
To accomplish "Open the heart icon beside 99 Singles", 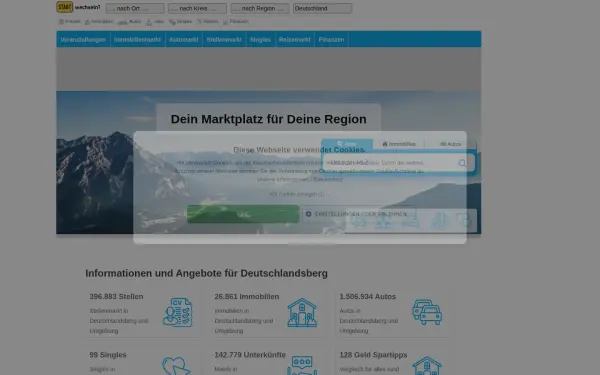I will [x=176, y=366].
